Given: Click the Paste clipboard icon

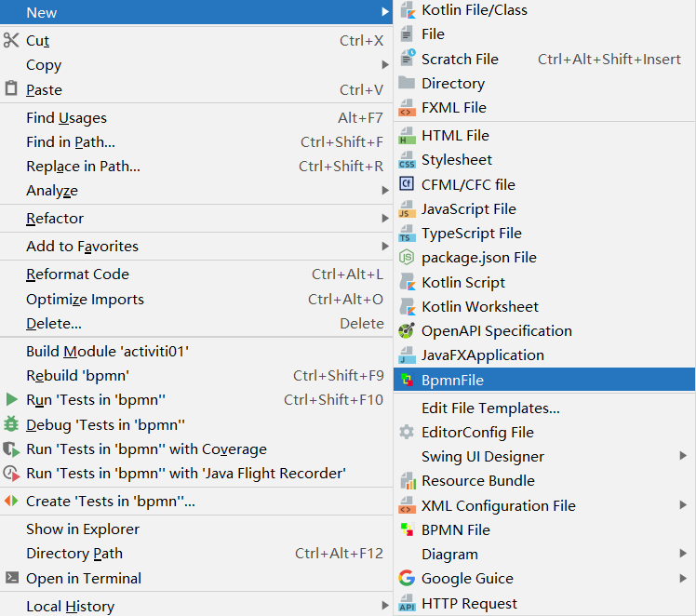Looking at the screenshot, I should pyautogui.click(x=11, y=88).
